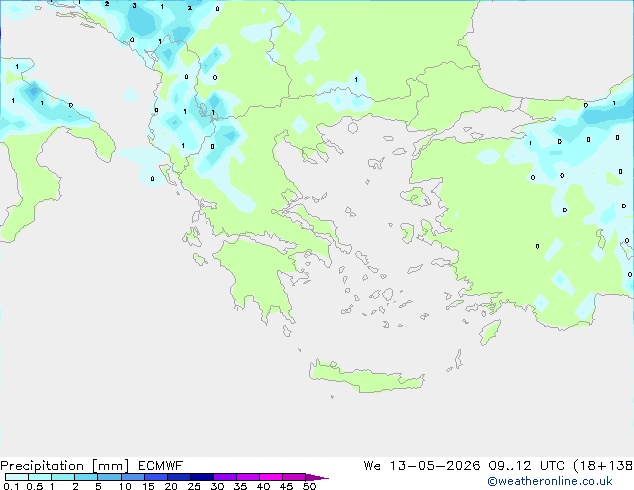The image size is (634, 490).
Task: Click the '(18+138' forecast run text
Action: [x=603, y=466]
